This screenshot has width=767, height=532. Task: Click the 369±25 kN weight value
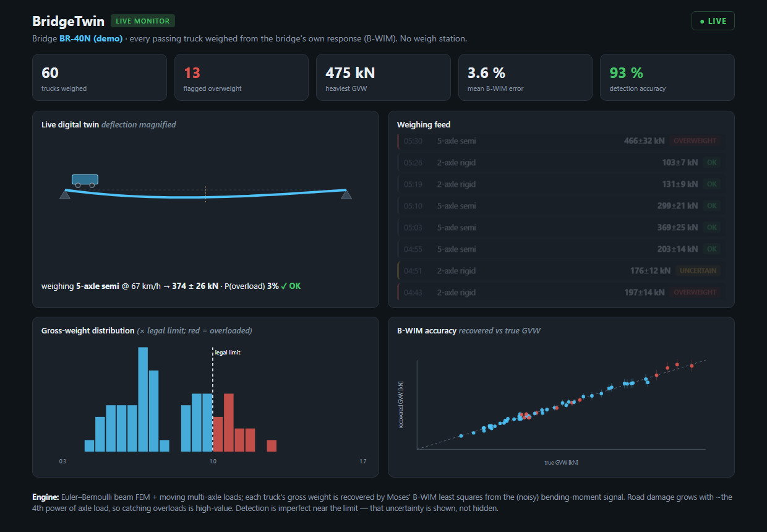[x=677, y=228]
